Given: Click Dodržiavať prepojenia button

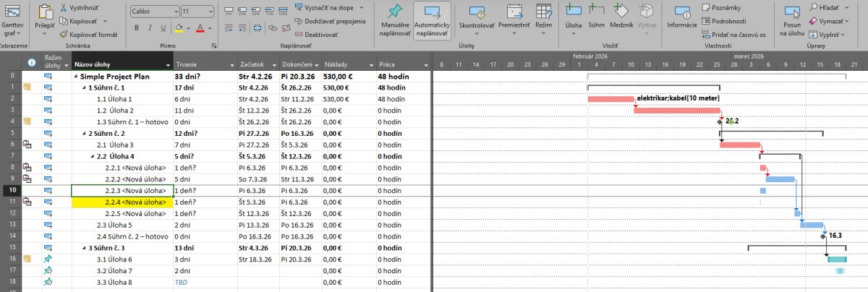Looking at the screenshot, I should click(330, 20).
